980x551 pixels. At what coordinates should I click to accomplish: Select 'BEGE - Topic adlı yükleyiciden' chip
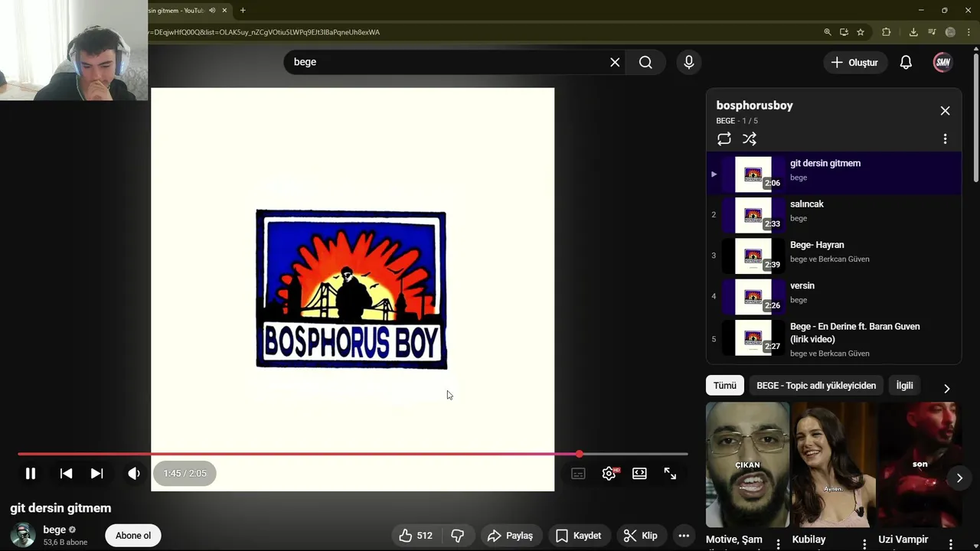click(x=816, y=386)
